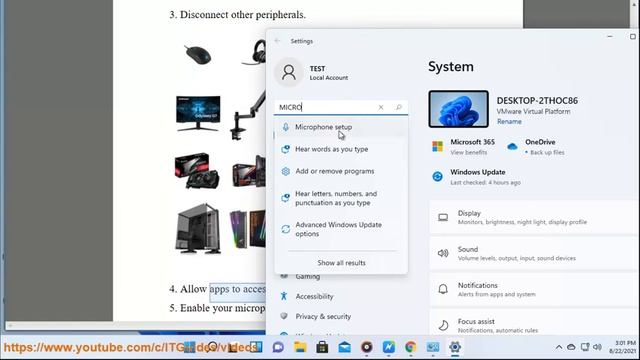Click the mouse image in the document
Screen dimensions: 640x360
pyautogui.click(x=198, y=55)
